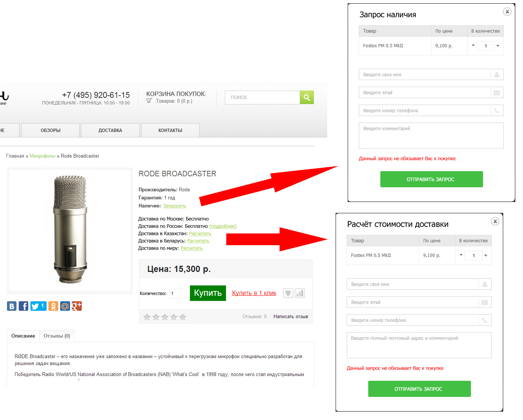
Task: Share on Twitter icon
Action: (x=38, y=306)
